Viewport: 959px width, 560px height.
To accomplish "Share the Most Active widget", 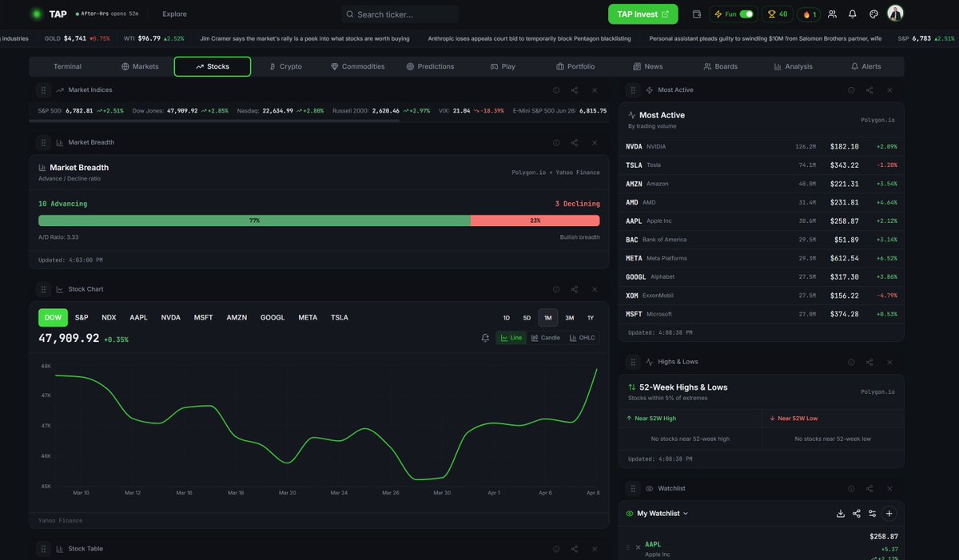I will 869,90.
